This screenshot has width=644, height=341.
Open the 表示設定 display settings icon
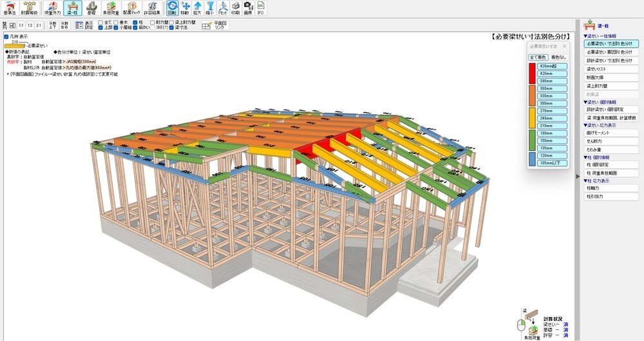84,26
